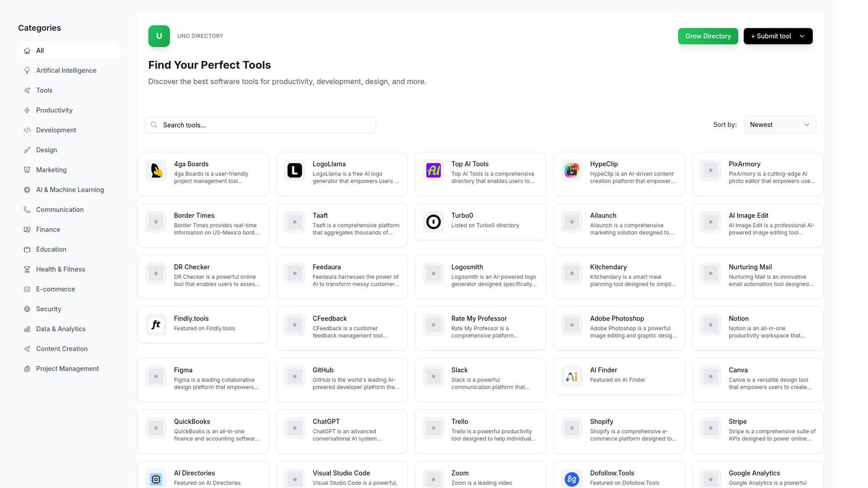
Task: Open the Sort by Newest dropdown
Action: point(780,125)
